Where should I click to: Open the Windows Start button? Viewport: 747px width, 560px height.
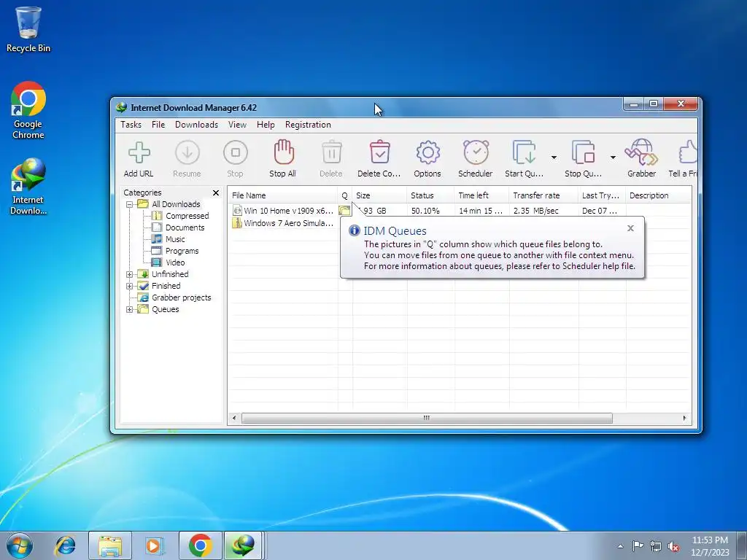pos(20,545)
